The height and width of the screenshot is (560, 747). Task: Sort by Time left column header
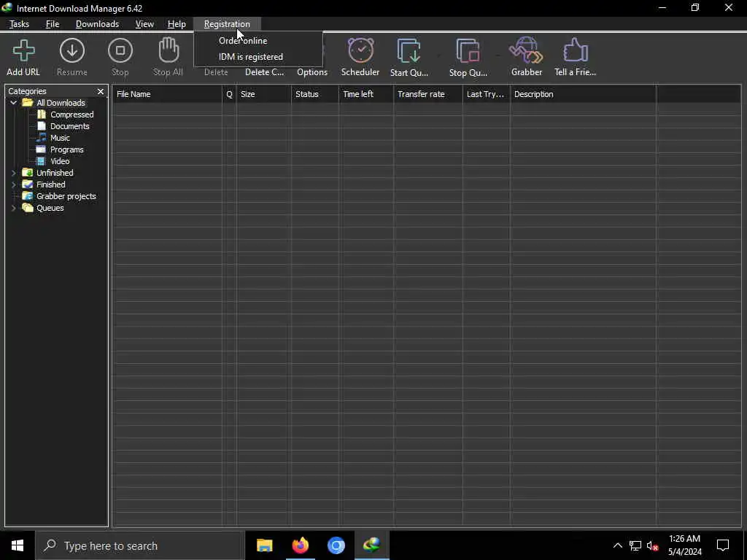(366, 94)
